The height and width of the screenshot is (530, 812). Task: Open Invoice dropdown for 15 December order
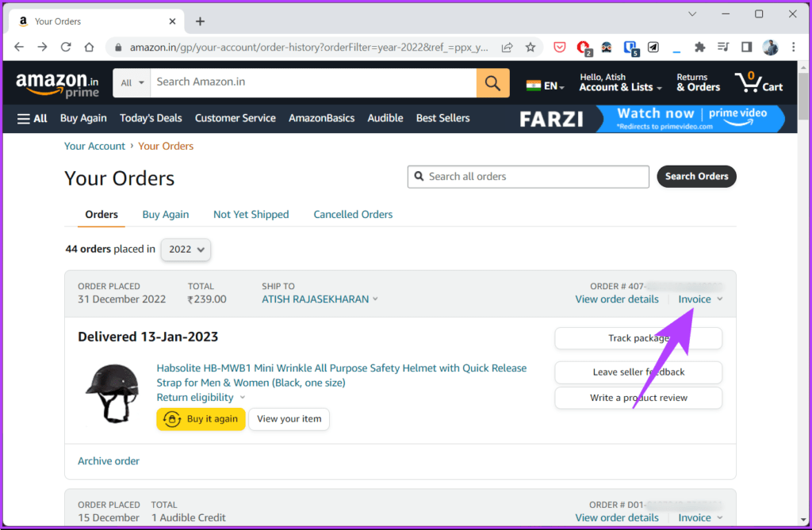point(700,517)
